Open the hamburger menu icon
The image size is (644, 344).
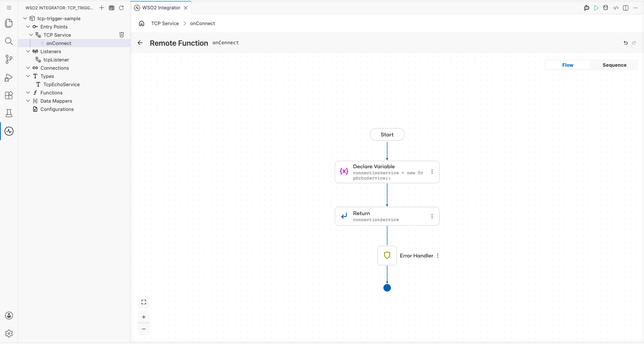9,7
